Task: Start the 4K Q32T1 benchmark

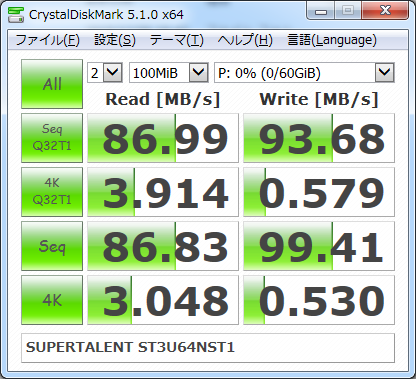Action: click(52, 192)
